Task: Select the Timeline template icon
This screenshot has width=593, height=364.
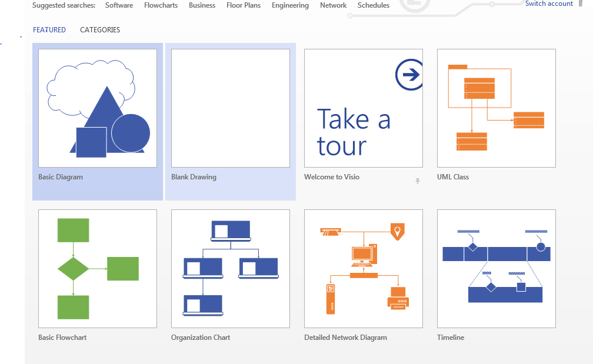Action: pos(497,269)
